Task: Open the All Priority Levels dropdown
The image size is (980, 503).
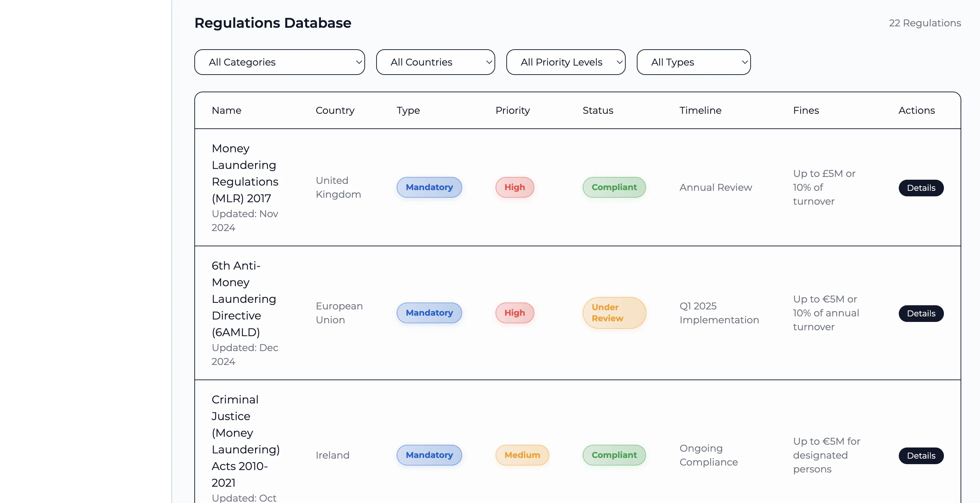Action: (x=565, y=62)
